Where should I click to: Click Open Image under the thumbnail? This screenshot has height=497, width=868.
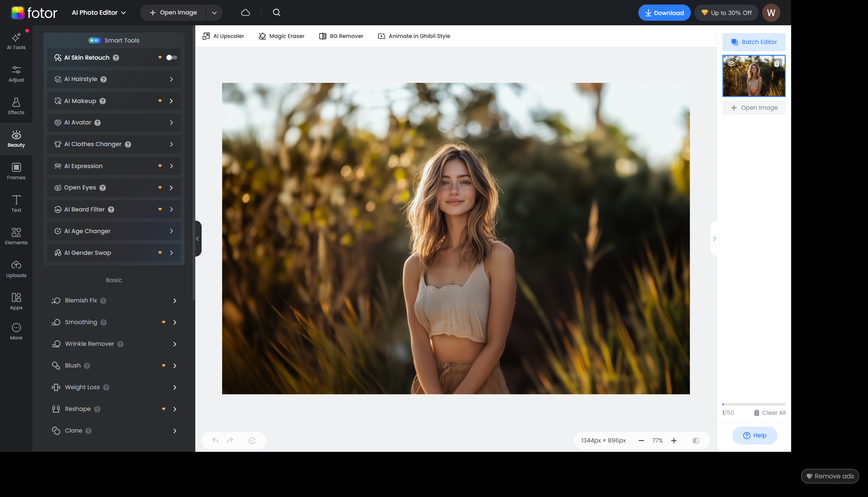click(753, 108)
